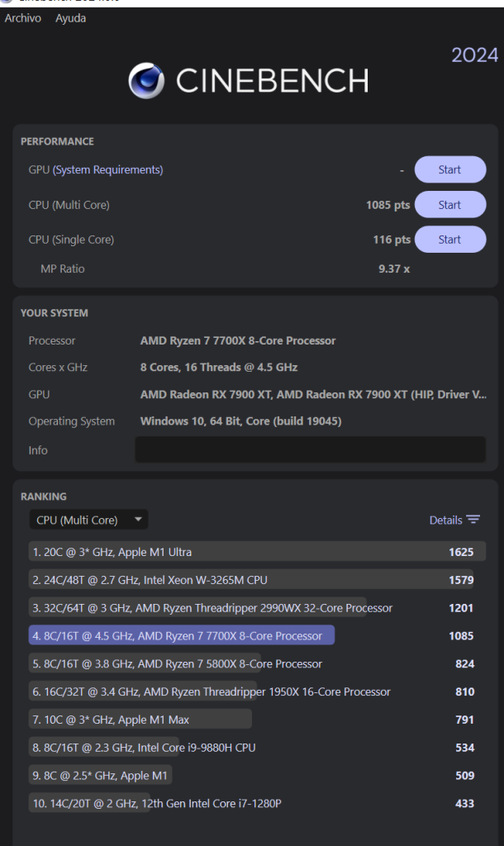Click the AMD Radeon RX 7900 XT GPU text
This screenshot has height=846, width=504.
click(x=313, y=394)
